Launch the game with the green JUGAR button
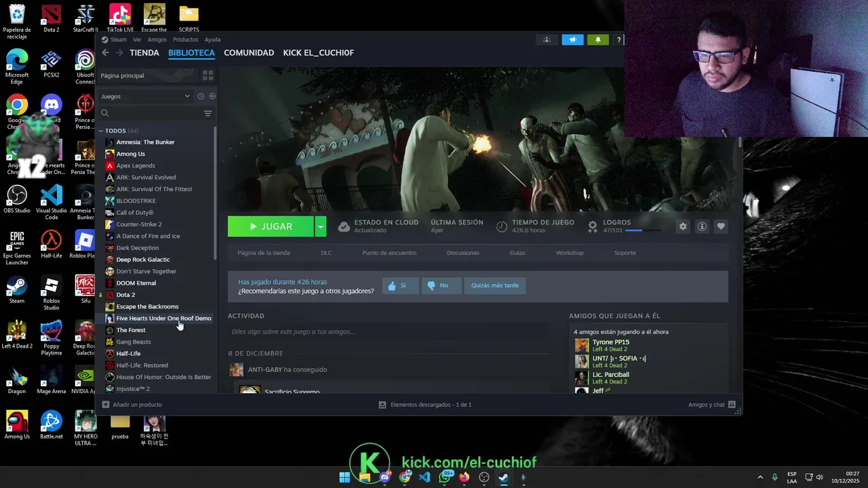The image size is (868, 488). (271, 226)
